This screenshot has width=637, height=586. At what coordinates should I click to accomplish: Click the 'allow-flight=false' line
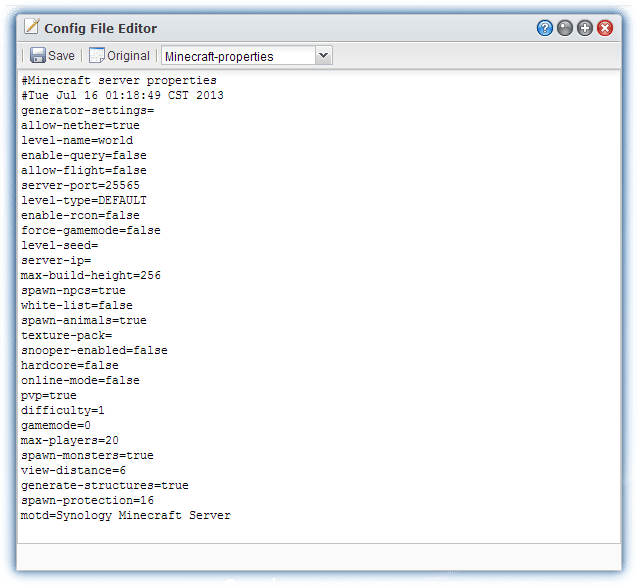(84, 171)
